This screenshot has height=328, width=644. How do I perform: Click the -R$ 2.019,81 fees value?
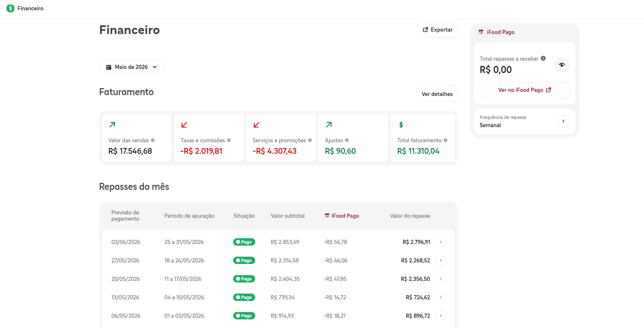[x=201, y=151]
